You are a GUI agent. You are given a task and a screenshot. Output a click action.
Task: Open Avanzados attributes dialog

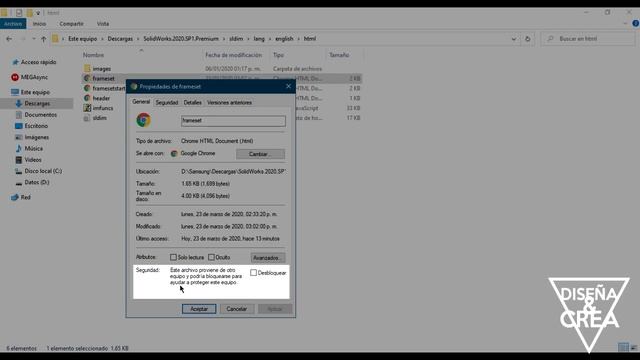[x=267, y=258]
